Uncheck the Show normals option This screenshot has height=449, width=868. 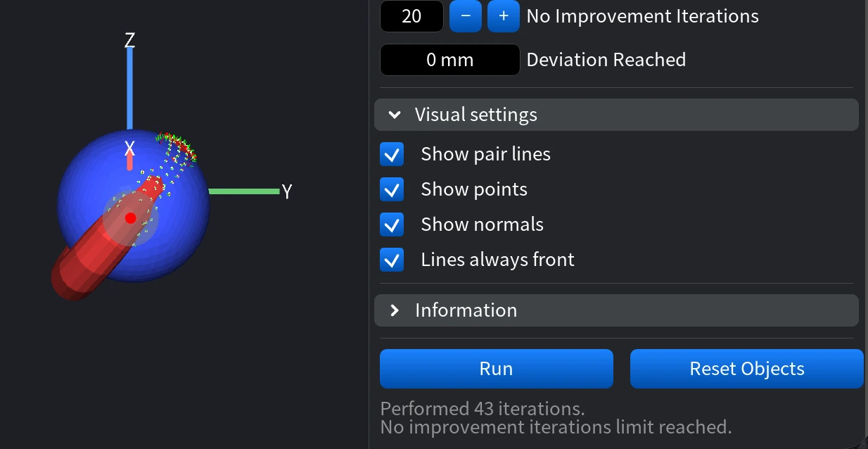tap(392, 224)
